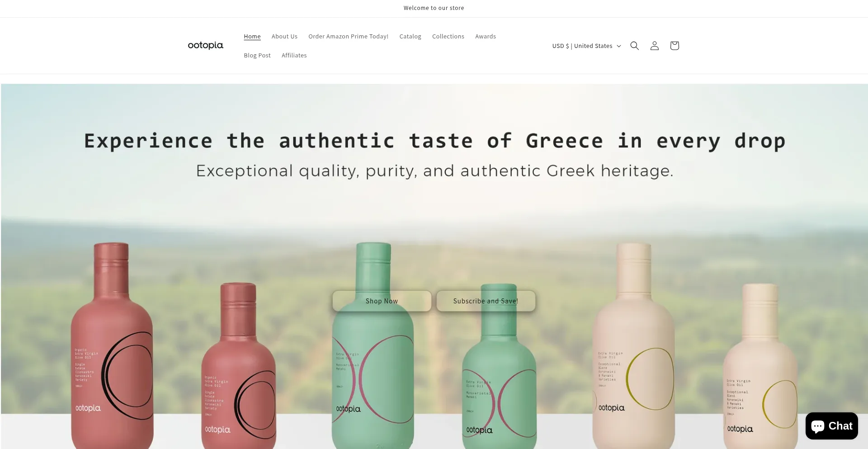The height and width of the screenshot is (449, 868).
Task: Click the ootopia logo in header
Action: (206, 45)
